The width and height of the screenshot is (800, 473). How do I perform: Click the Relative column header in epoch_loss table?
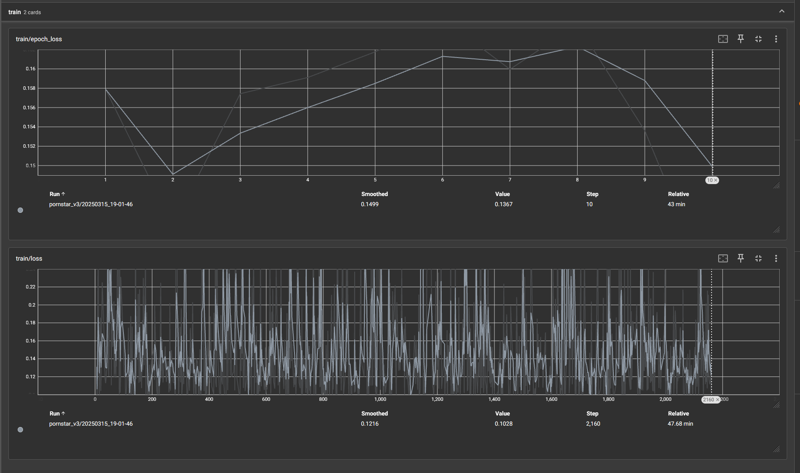tap(678, 194)
